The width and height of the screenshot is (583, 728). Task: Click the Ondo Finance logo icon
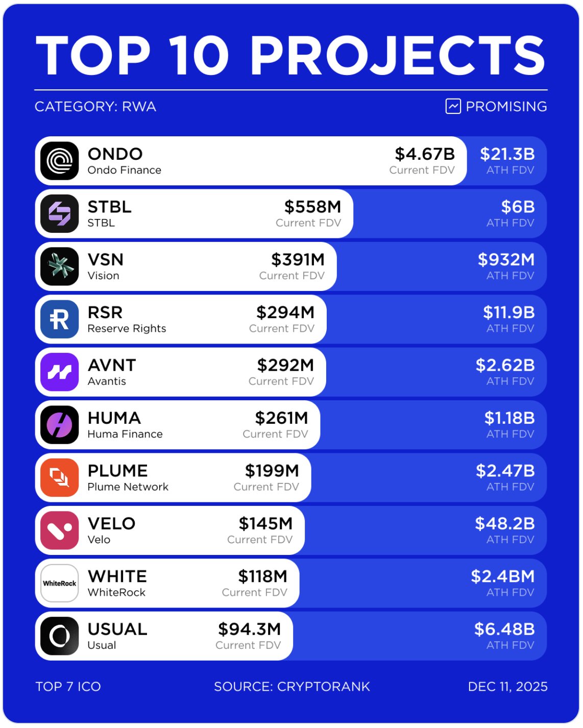pyautogui.click(x=60, y=161)
